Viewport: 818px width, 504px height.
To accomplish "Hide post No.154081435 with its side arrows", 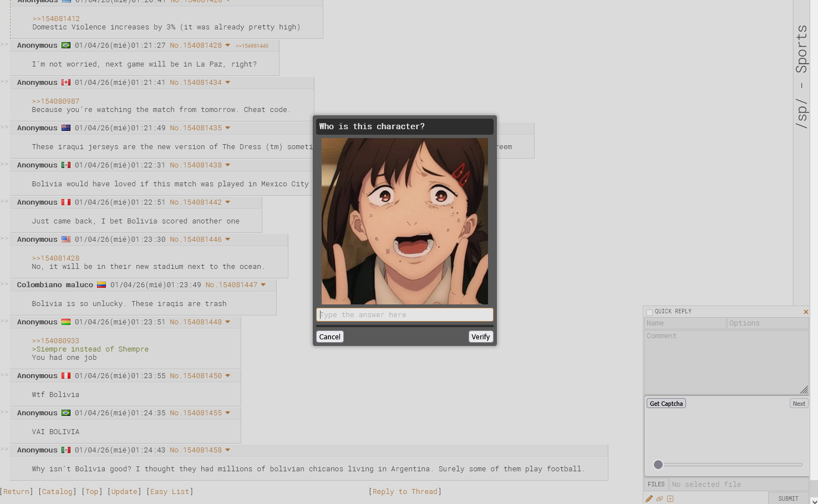I will (4, 127).
